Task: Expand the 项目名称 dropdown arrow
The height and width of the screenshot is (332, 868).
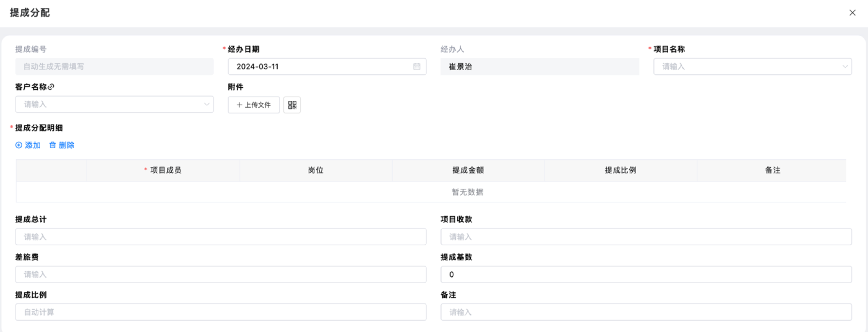Action: pos(845,66)
